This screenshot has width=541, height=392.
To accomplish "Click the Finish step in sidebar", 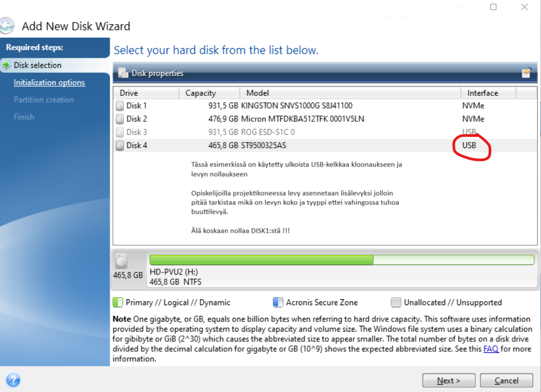I will (24, 117).
